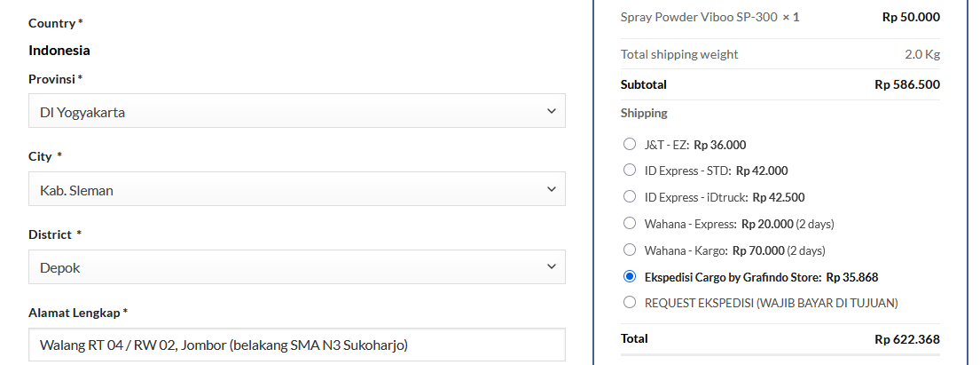Pick Wahana - Express shipping method
The height and width of the screenshot is (365, 980).
pos(630,223)
